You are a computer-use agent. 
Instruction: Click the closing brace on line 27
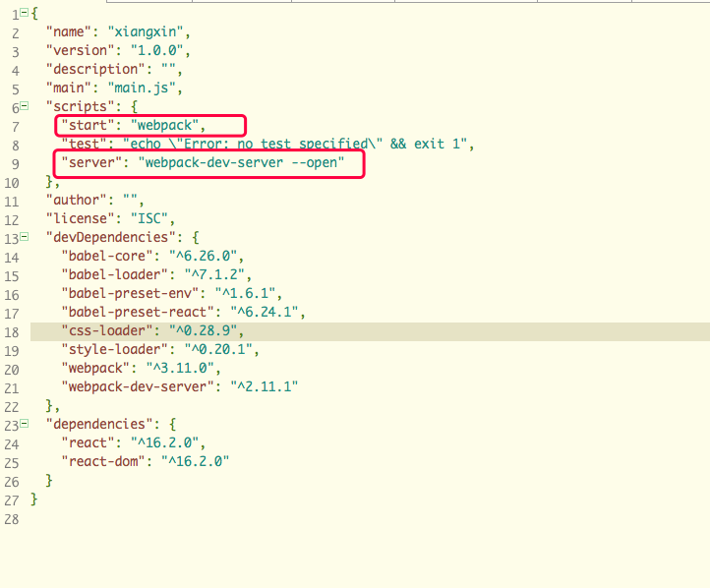click(34, 500)
